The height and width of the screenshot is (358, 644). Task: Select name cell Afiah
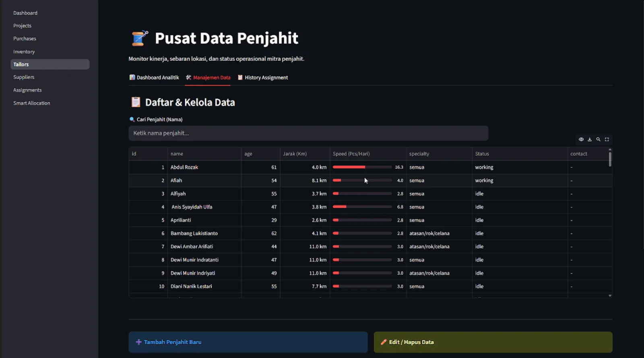click(x=204, y=180)
